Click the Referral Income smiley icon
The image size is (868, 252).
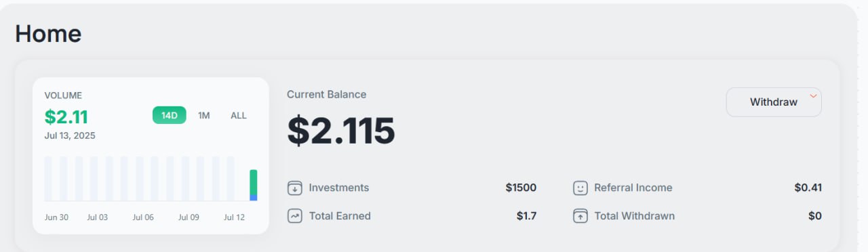[580, 188]
